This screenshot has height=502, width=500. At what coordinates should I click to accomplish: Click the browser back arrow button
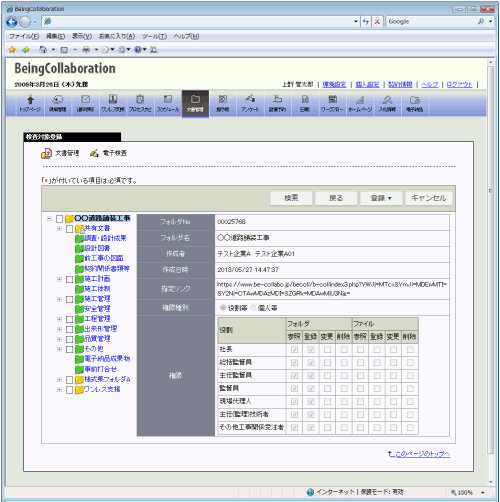(12, 22)
